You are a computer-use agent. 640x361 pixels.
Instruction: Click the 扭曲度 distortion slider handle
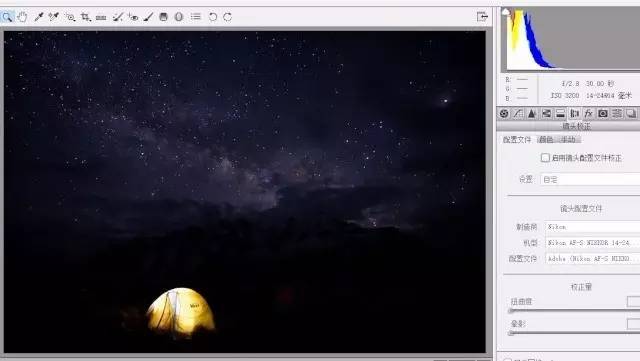coord(511,311)
